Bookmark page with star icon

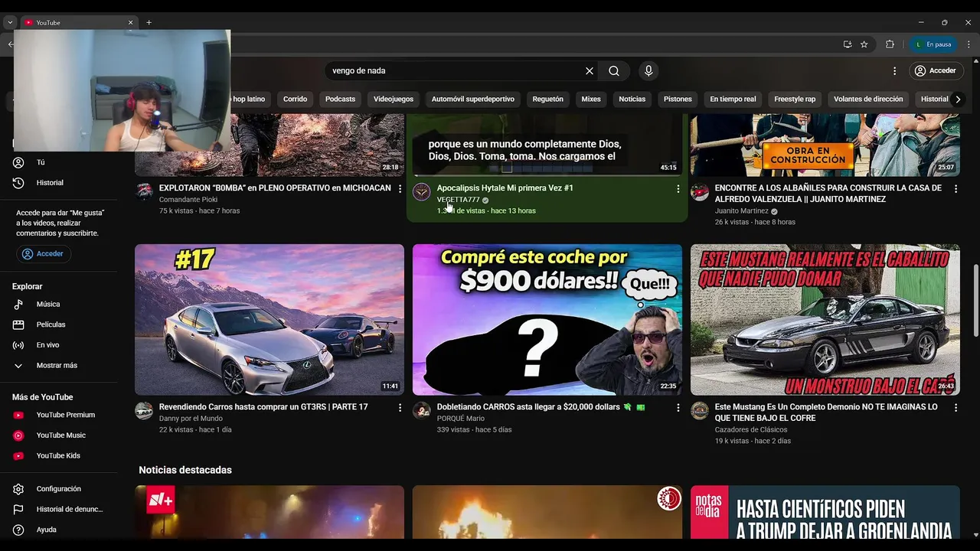pyautogui.click(x=864, y=44)
